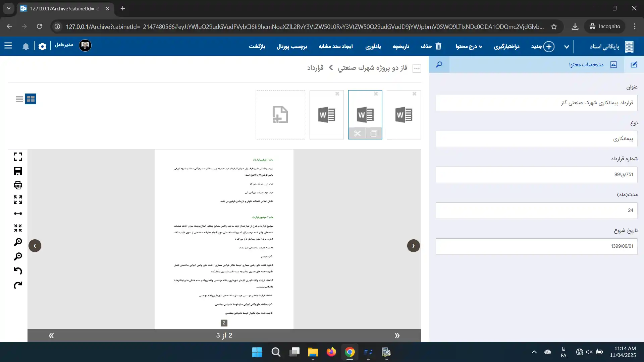Viewport: 644px width, 362px height.
Task: Open notifications bell icon
Action: click(x=26, y=47)
